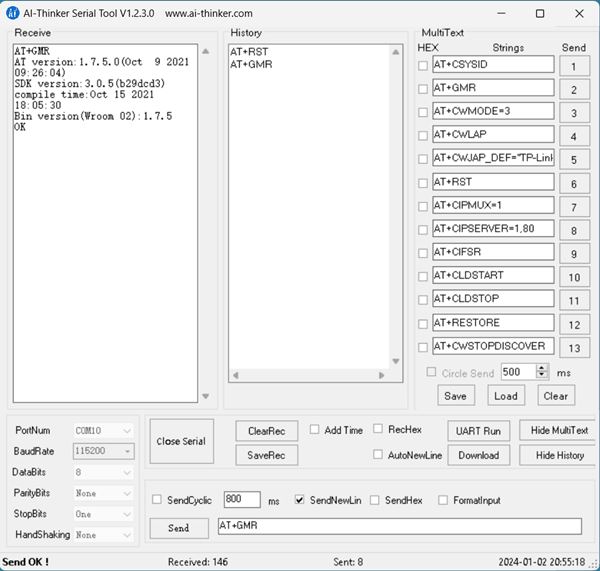Toggle the RecHex checkbox
Screen dimensions: 600x571
379,430
